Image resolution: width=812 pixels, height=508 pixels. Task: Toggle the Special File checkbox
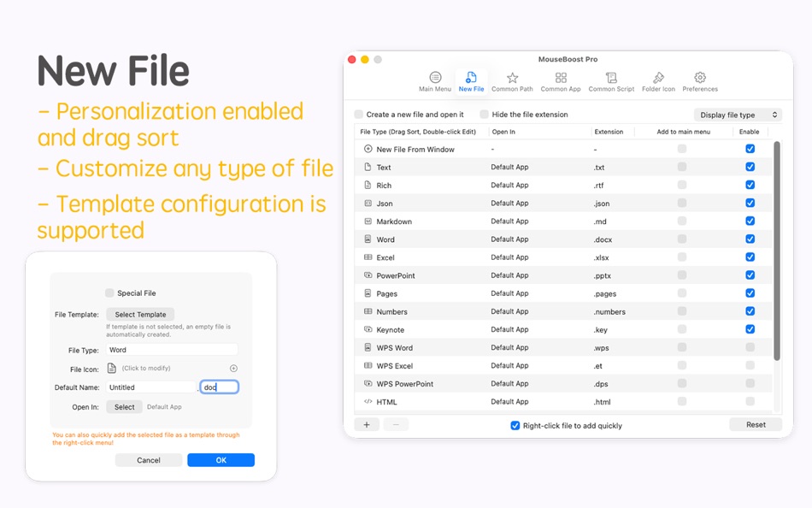tap(109, 292)
